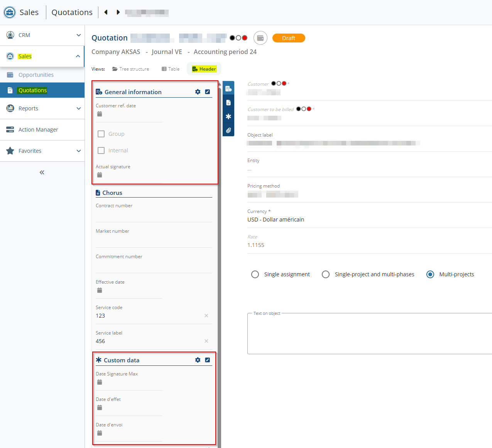This screenshot has height=448, width=492.
Task: Go to previous quotation arrow
Action: click(x=106, y=12)
